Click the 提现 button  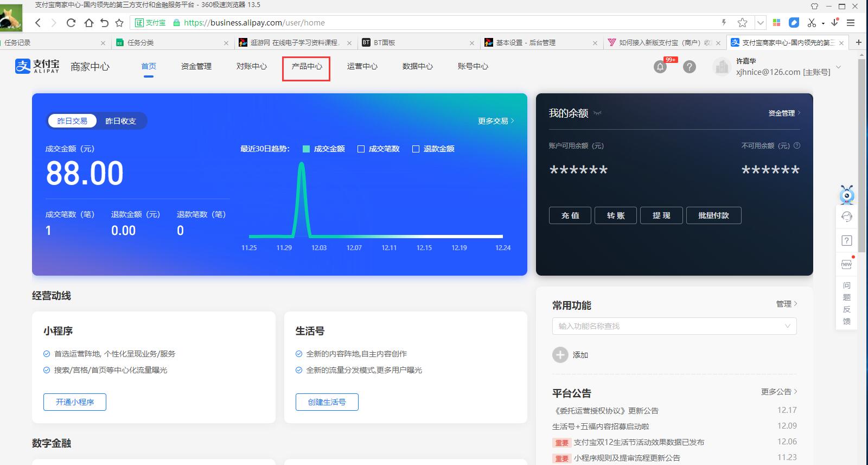(661, 215)
